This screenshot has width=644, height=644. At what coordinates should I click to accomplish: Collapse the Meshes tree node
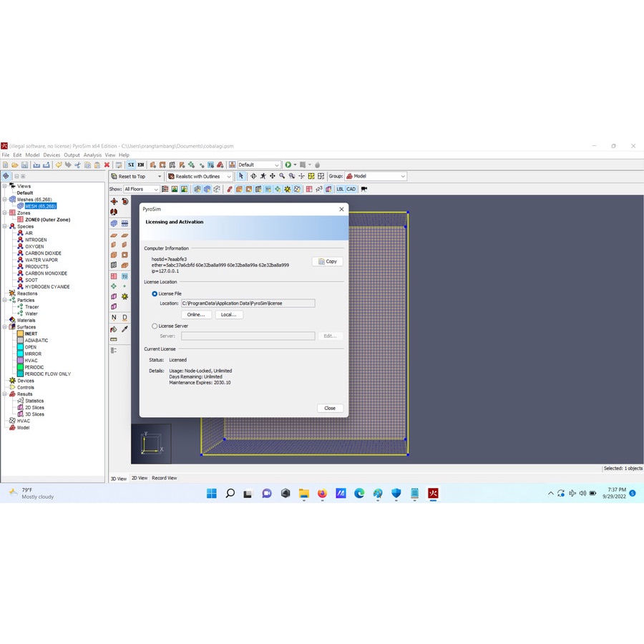click(x=4, y=199)
